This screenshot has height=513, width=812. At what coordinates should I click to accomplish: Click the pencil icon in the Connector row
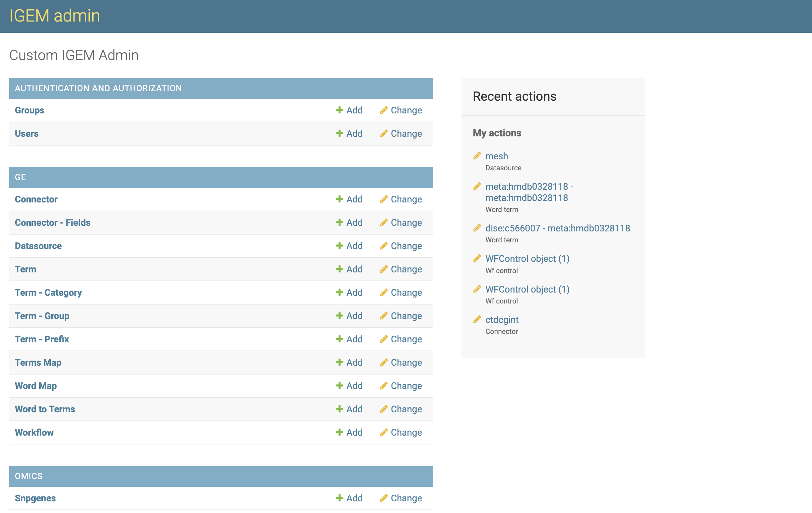tap(384, 199)
